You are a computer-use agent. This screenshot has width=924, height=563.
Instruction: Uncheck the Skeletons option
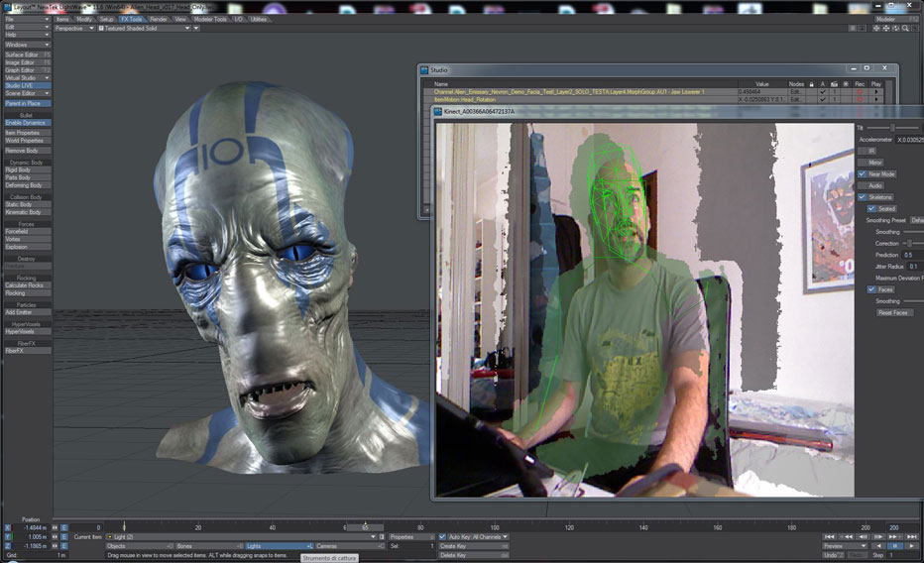click(x=863, y=197)
